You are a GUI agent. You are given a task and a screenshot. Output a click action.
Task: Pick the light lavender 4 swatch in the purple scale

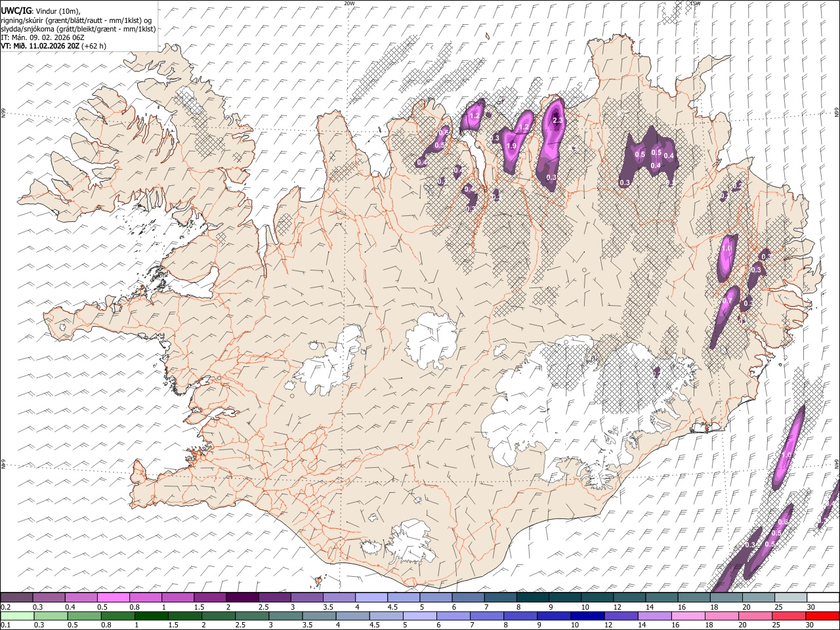pos(371,597)
